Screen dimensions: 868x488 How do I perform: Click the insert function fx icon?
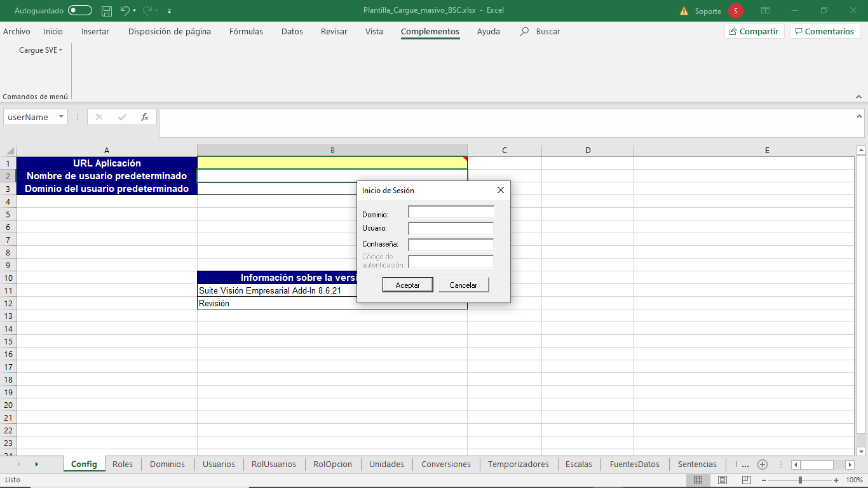tap(145, 117)
